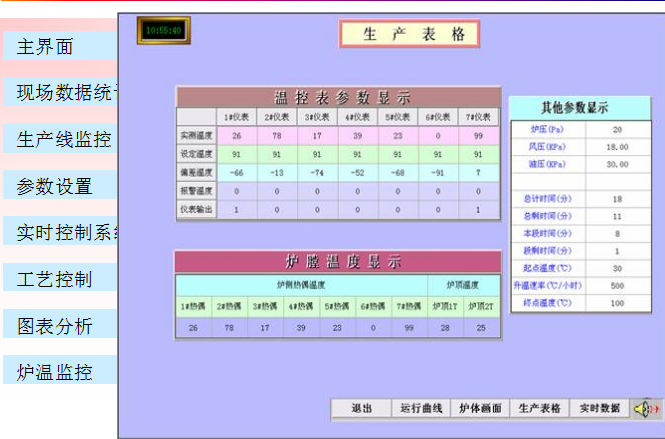Click 工艺控制 in the sidebar

pyautogui.click(x=55, y=278)
